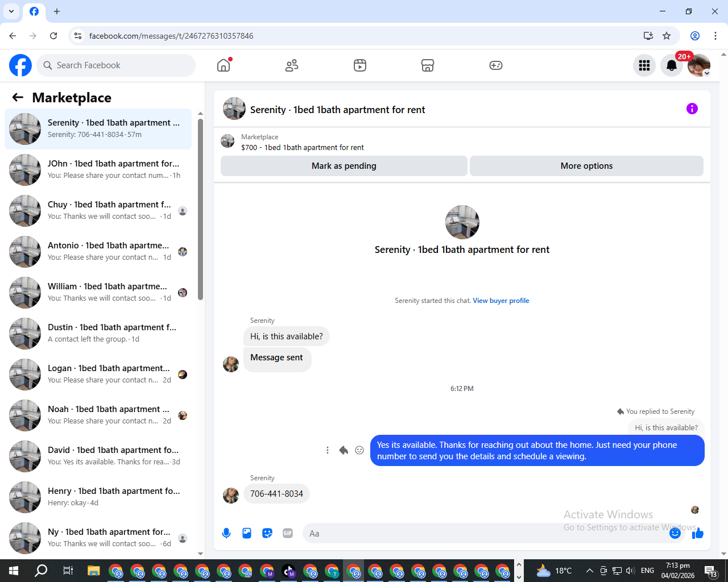Open the Friends icon in top navigation
This screenshot has height=582, width=728.
292,65
